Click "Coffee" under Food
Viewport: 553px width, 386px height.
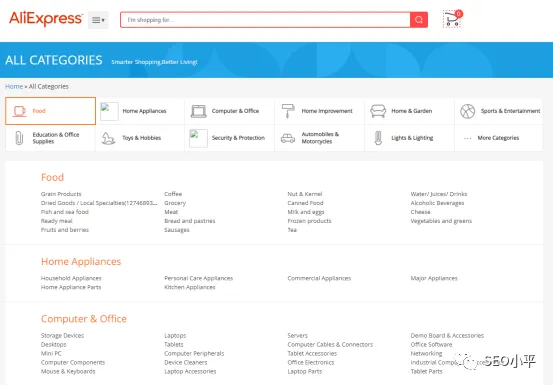[173, 194]
